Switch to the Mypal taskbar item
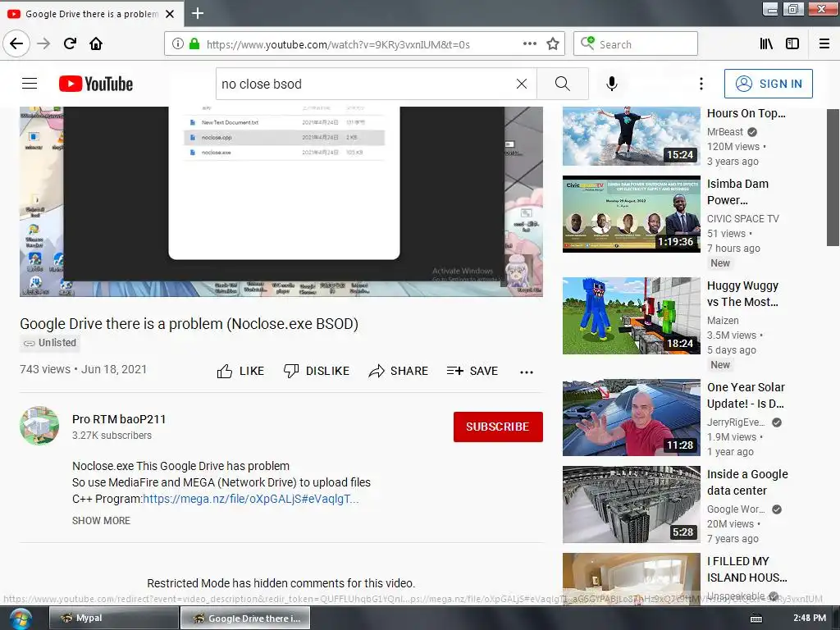840x630 pixels. coord(114,618)
